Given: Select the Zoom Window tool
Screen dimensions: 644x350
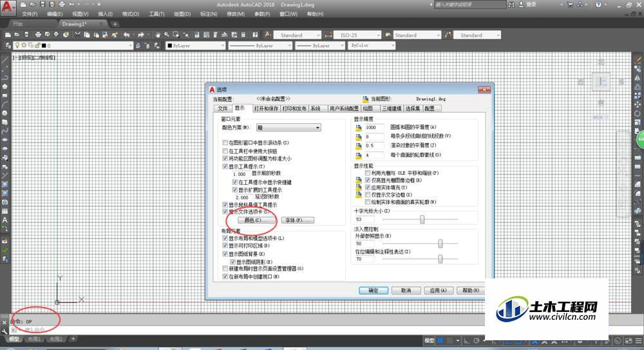Looking at the screenshot, I should point(176,35).
